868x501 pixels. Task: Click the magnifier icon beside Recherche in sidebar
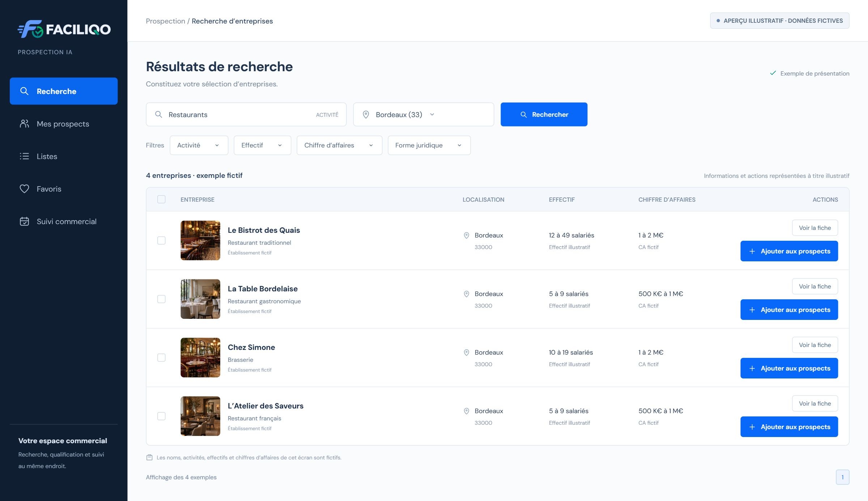coord(24,91)
